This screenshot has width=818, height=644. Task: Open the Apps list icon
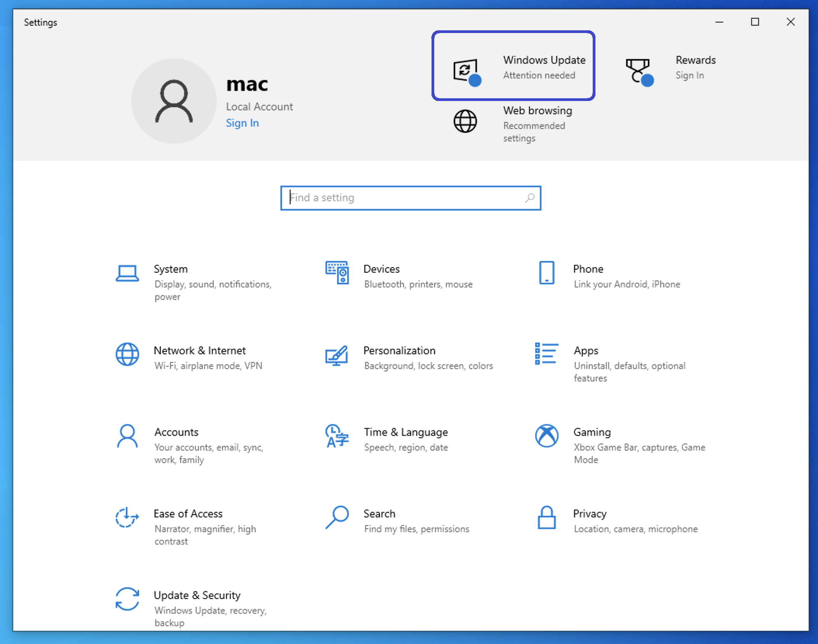click(546, 354)
